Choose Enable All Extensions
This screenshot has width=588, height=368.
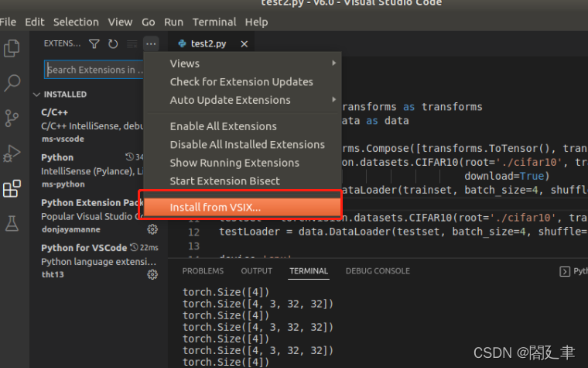(242, 126)
